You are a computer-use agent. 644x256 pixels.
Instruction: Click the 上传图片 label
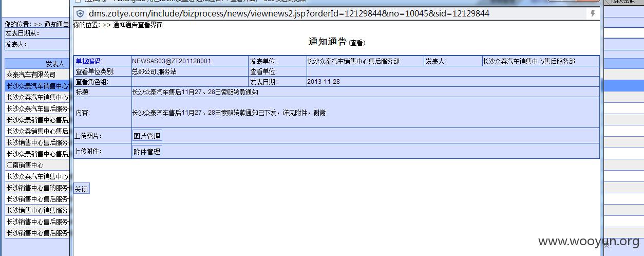click(88, 136)
